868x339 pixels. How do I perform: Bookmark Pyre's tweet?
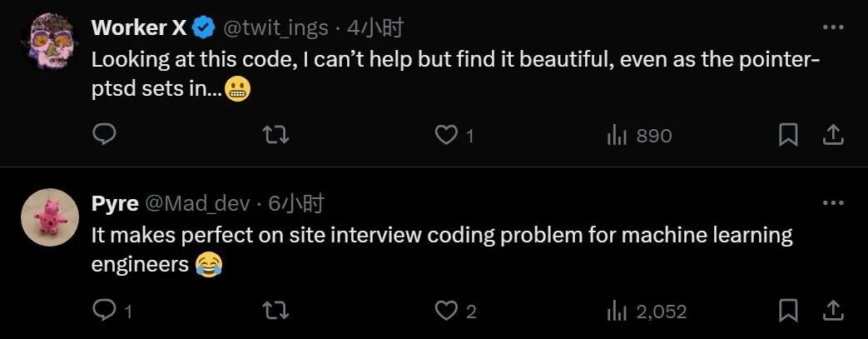(788, 312)
